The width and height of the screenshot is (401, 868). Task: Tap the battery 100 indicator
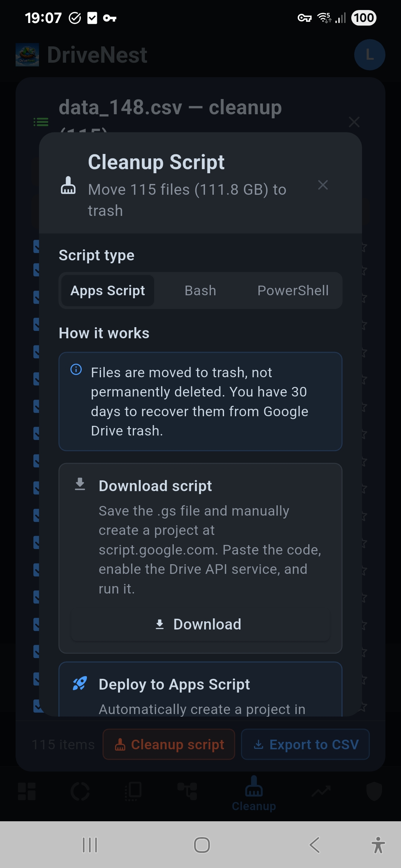tap(363, 18)
